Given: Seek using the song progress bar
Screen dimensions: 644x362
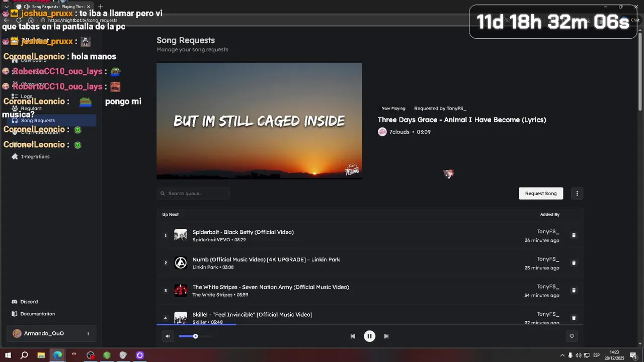Looking at the screenshot, I should (x=370, y=324).
